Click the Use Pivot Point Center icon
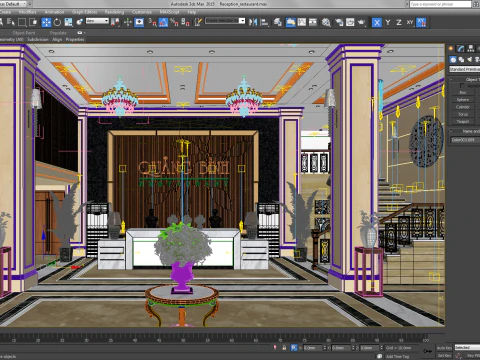Viewport: 480px width, 360px height. coord(115,22)
